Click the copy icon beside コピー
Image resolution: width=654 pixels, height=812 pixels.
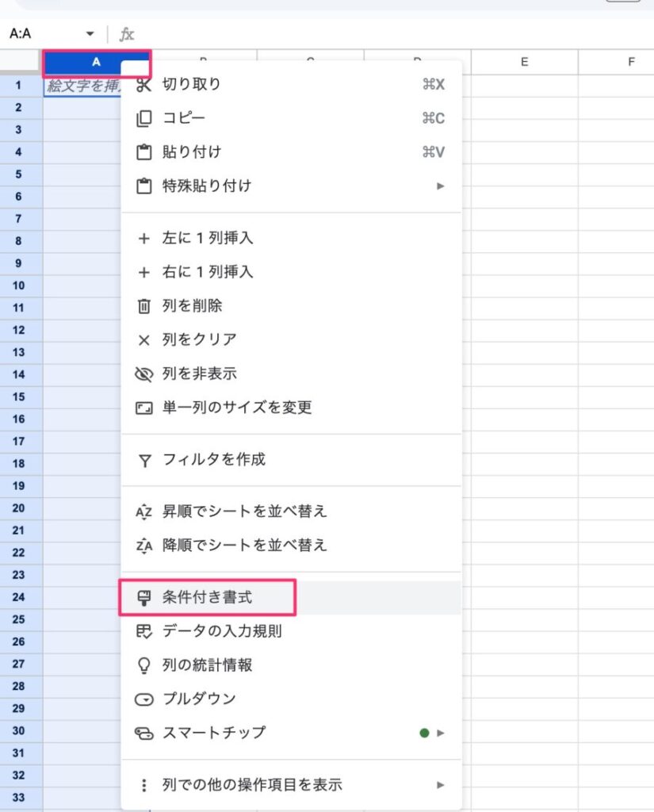click(x=144, y=119)
